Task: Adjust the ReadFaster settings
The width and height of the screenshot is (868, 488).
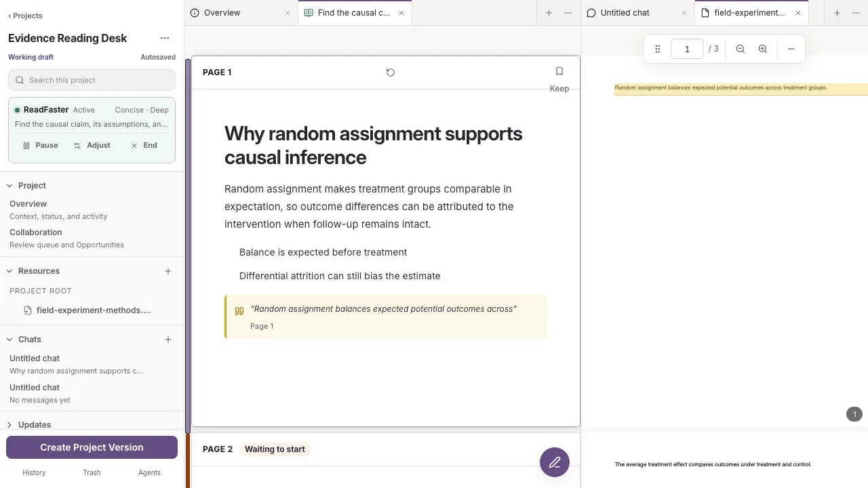Action: (92, 145)
